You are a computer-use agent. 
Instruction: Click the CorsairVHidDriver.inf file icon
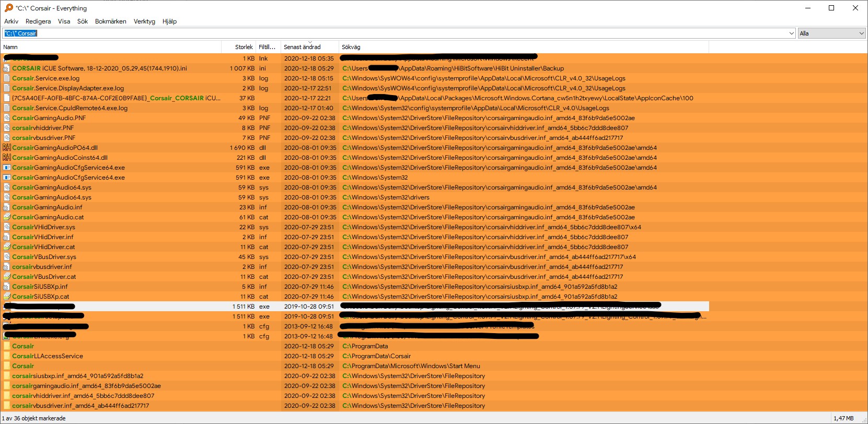pyautogui.click(x=7, y=237)
